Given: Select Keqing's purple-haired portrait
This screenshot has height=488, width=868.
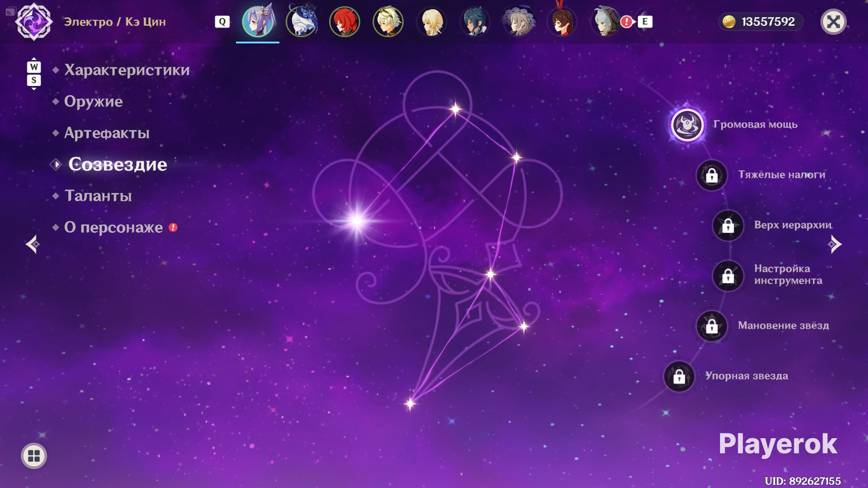Looking at the screenshot, I should pyautogui.click(x=258, y=21).
